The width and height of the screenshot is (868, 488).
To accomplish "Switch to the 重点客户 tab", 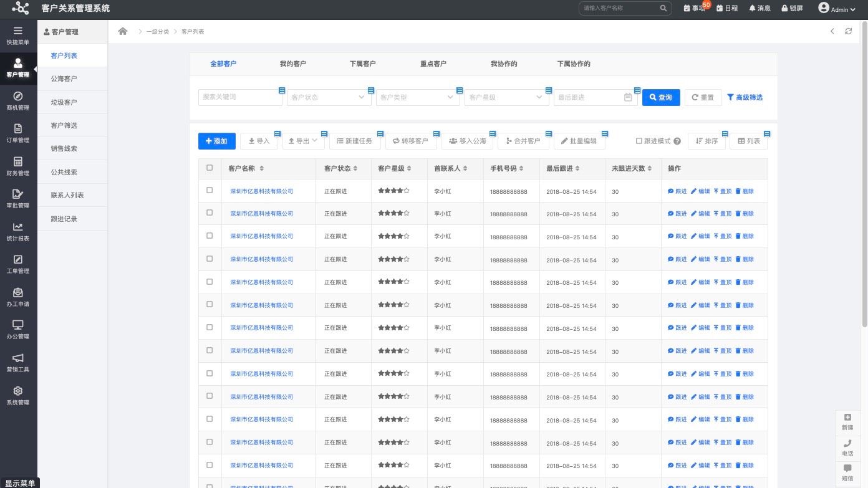I will pos(433,64).
